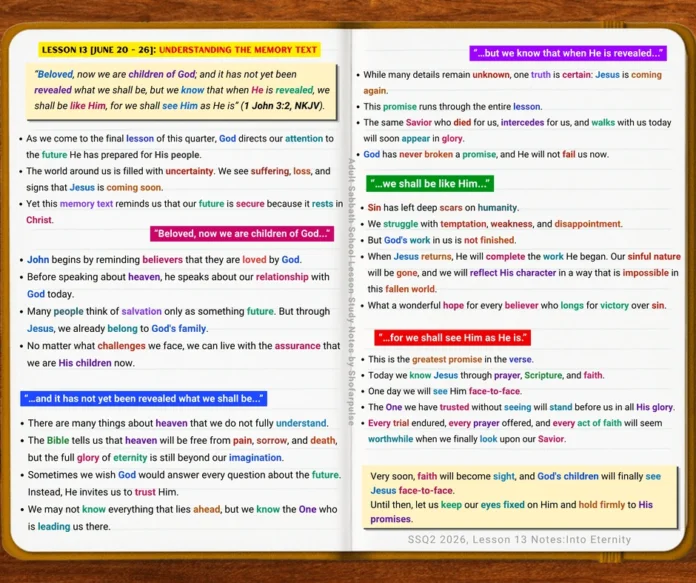
Task: Click the orange word "disappointment"
Action: click(588, 224)
